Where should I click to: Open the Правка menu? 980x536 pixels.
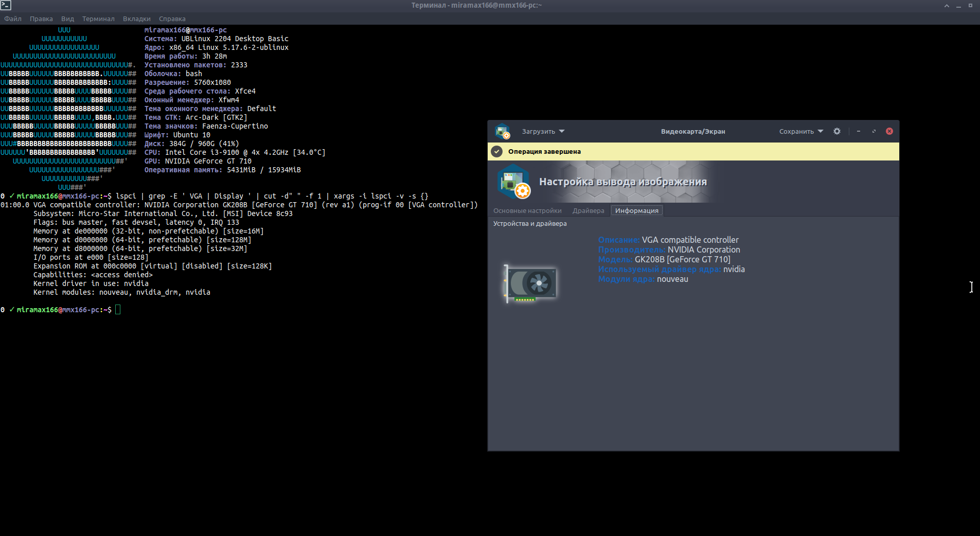(x=41, y=19)
